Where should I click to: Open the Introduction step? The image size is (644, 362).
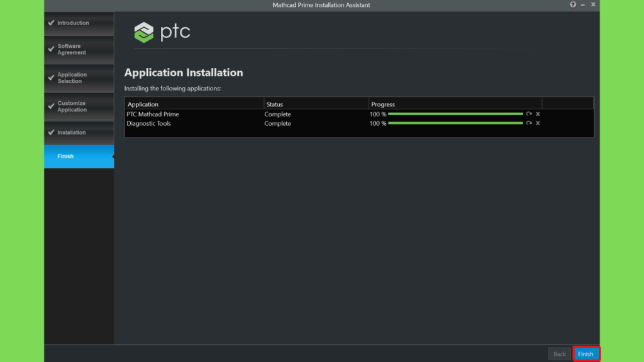point(79,23)
